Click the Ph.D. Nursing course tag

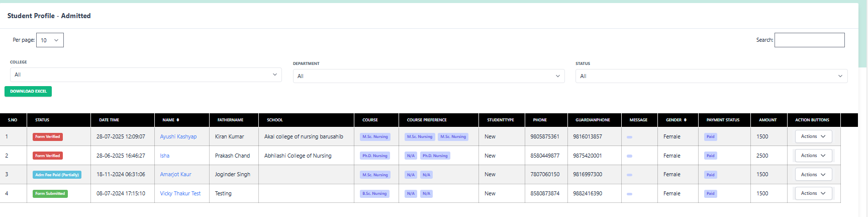375,156
